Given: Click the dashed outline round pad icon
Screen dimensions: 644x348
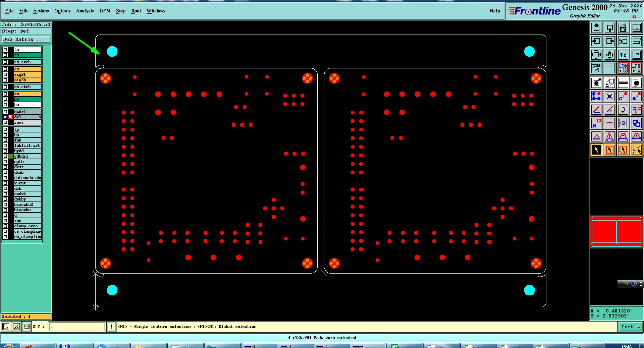Looking at the screenshot, I should coord(637,82).
